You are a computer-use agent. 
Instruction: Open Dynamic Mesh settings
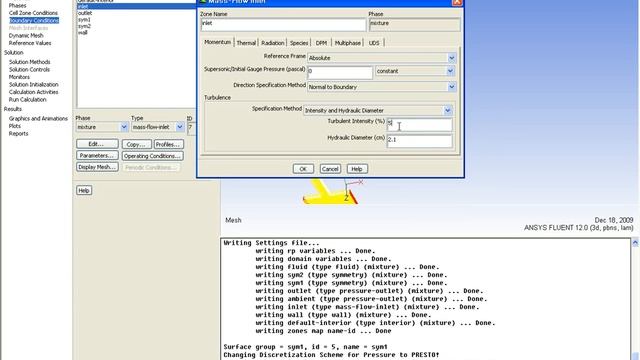(26, 36)
